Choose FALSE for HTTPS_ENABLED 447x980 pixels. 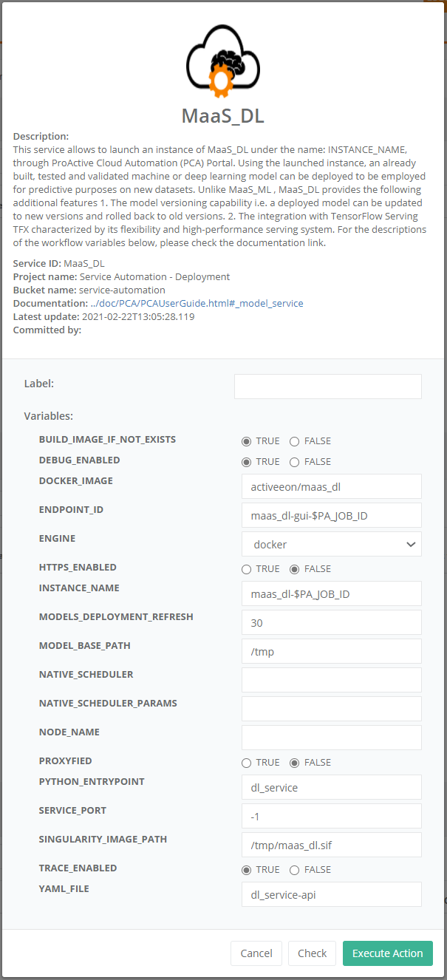[x=294, y=569]
